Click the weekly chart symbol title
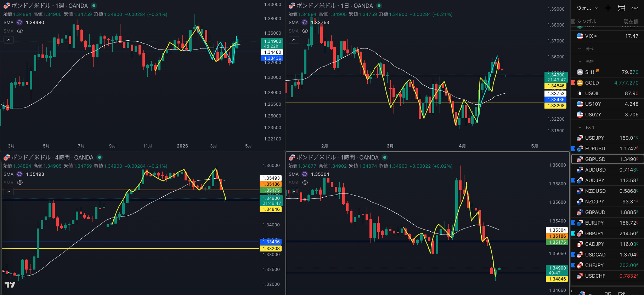This screenshot has width=644, height=295. [49, 6]
